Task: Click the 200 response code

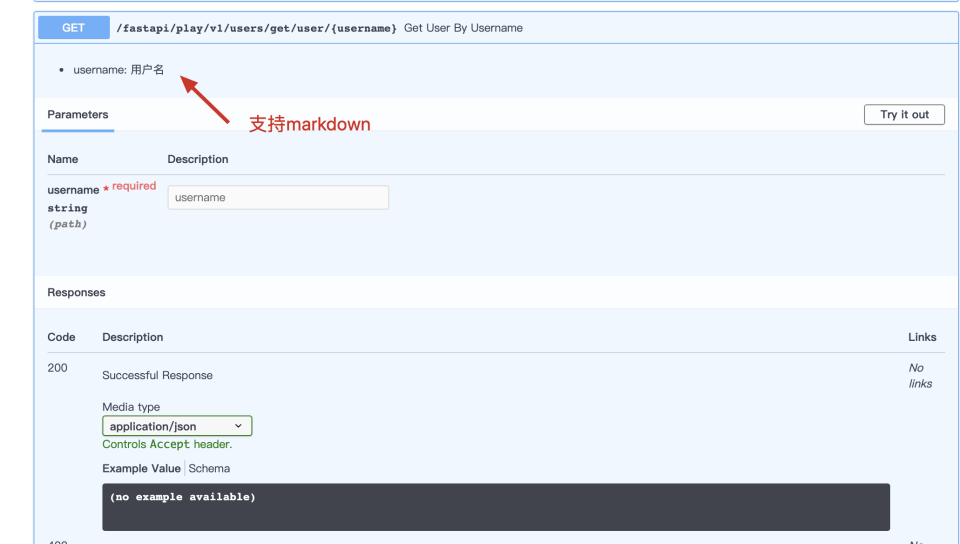Action: pos(58,368)
